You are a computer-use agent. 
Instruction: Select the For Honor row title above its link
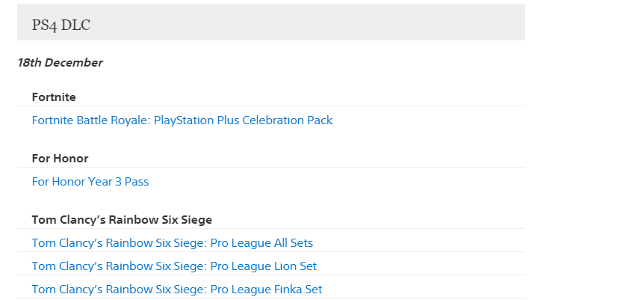pyautogui.click(x=60, y=159)
